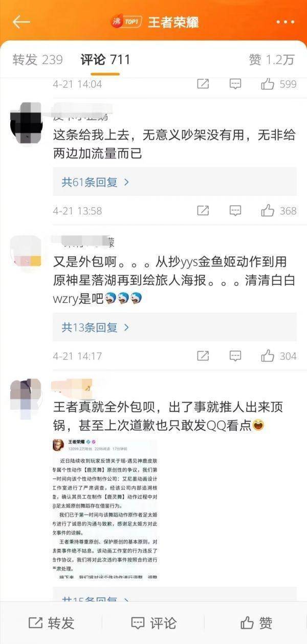Repost the 4-21 14:17 comment
The height and width of the screenshot is (644, 307).
tap(203, 356)
